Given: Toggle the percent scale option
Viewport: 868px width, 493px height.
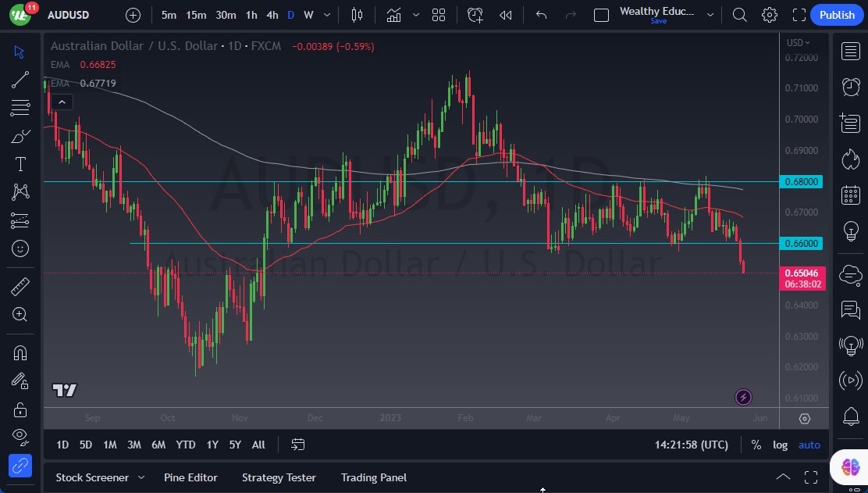Looking at the screenshot, I should (x=756, y=445).
